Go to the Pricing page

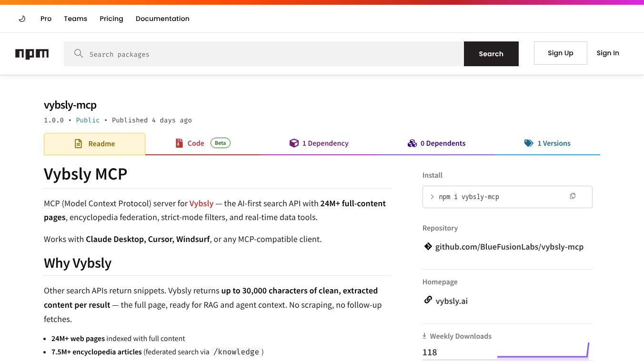[x=111, y=19]
